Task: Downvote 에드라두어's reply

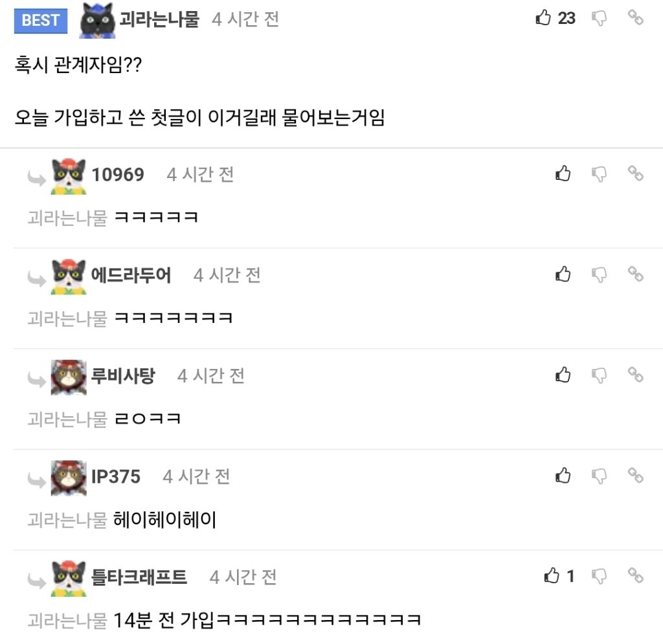Action: 599,274
